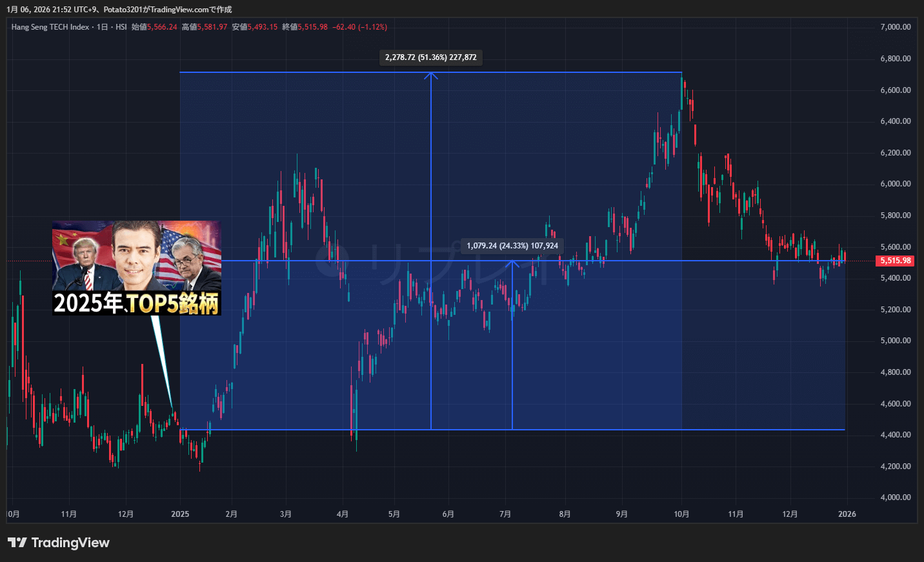Click the 7月 label on the time axis

(x=505, y=514)
